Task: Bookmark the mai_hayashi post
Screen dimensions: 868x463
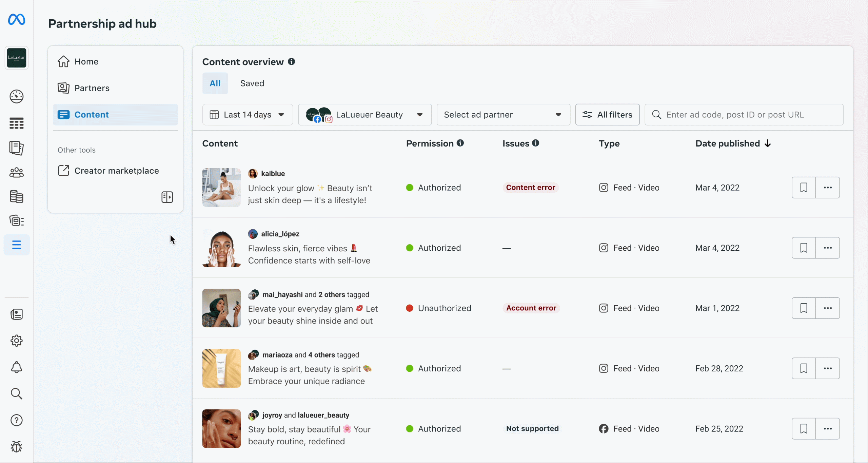Action: click(x=804, y=308)
